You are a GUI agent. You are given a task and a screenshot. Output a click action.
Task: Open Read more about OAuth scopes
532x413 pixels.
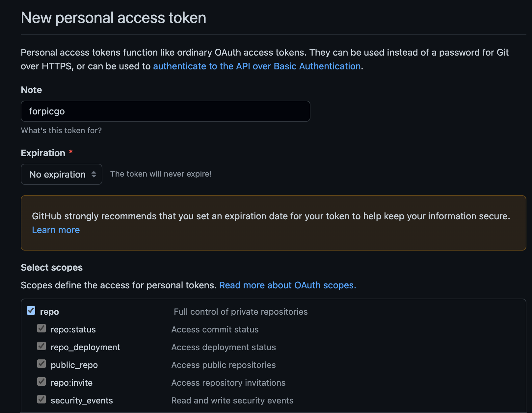click(x=287, y=285)
